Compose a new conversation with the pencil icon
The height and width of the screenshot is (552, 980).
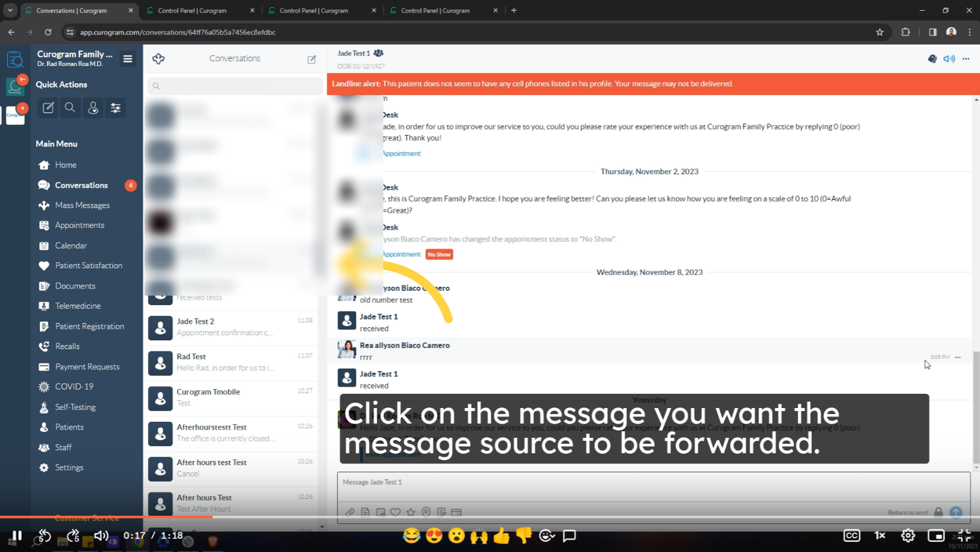tap(311, 59)
